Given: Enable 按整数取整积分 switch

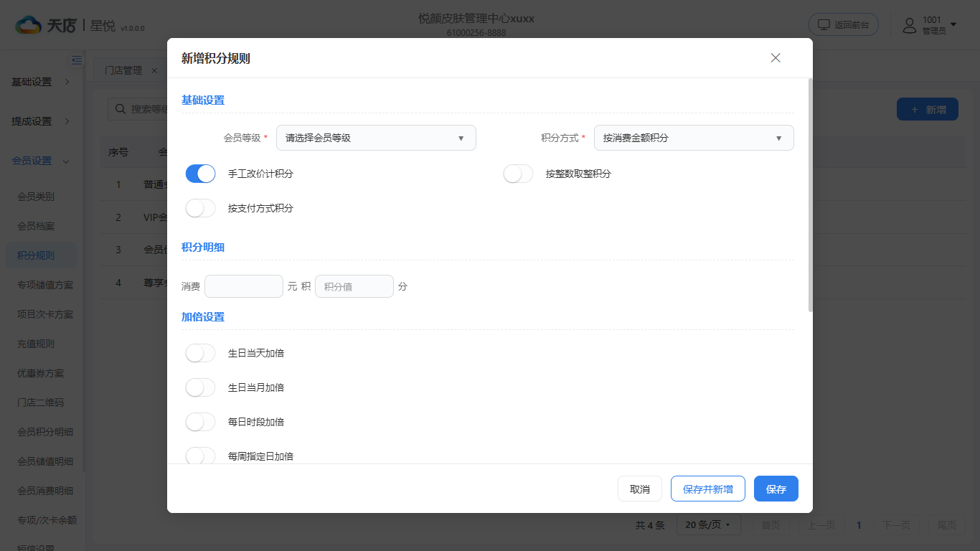Looking at the screenshot, I should click(x=519, y=174).
